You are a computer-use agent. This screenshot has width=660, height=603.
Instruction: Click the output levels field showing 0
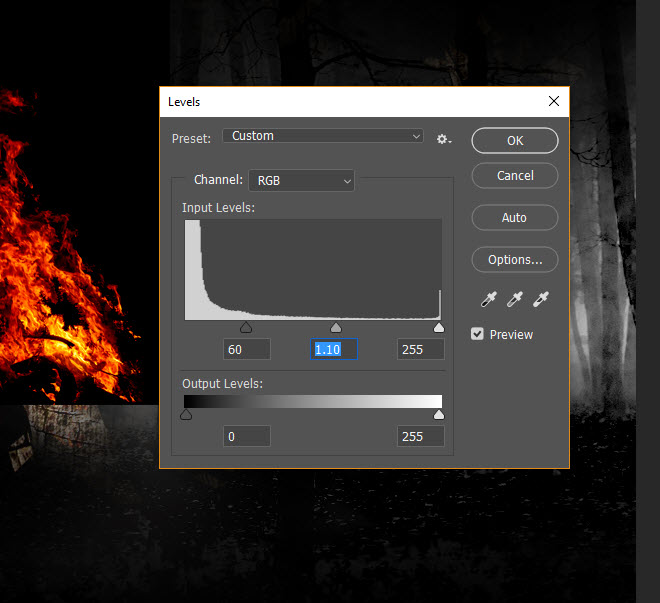click(246, 436)
